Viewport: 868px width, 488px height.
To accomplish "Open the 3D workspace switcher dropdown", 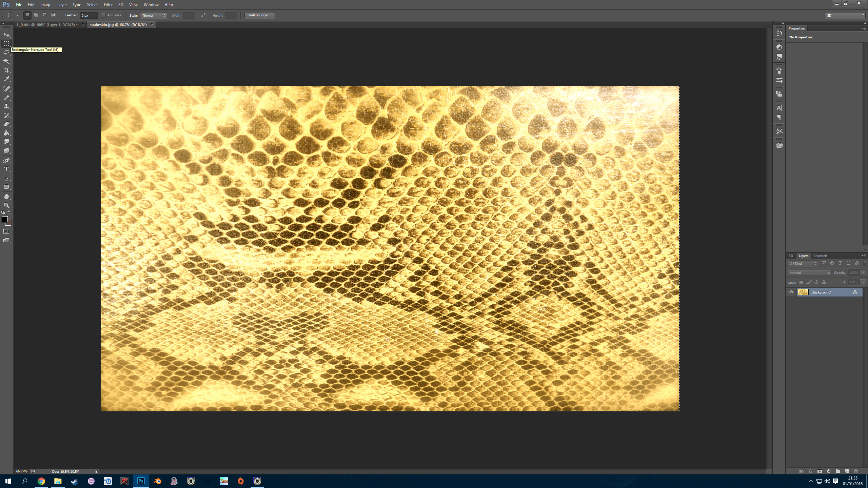I will coord(845,15).
